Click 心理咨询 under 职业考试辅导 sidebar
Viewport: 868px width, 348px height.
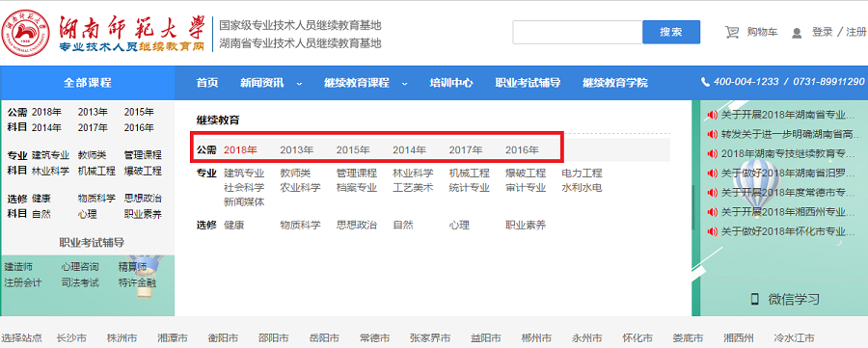pyautogui.click(x=80, y=267)
